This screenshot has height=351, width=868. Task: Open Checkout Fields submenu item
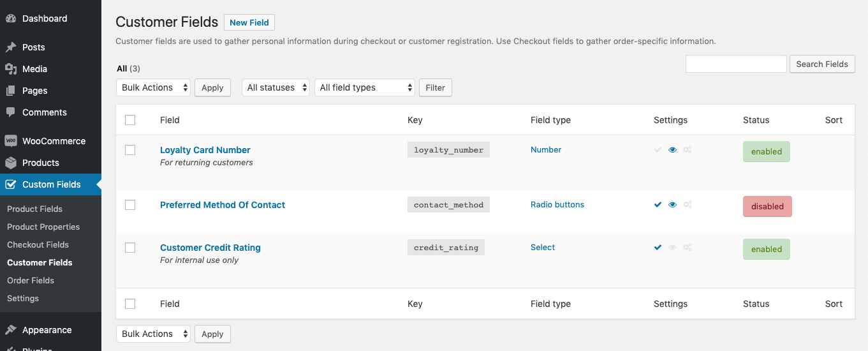pos(38,244)
